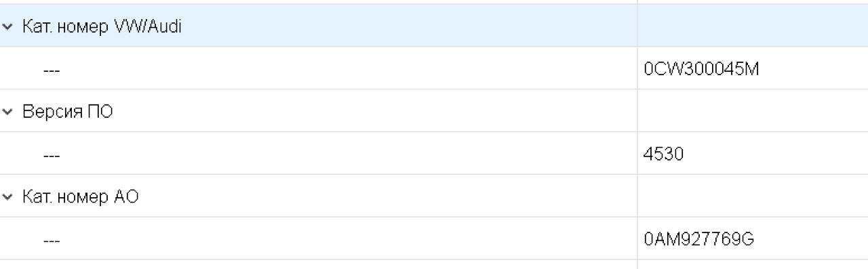Click the blank name cell below Кат. номер АО group
The width and height of the screenshot is (868, 269).
(318, 265)
